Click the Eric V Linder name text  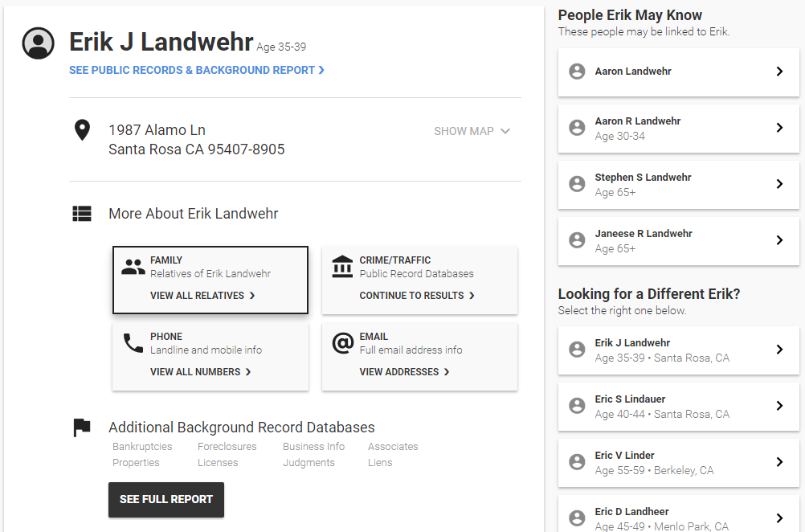click(x=624, y=455)
